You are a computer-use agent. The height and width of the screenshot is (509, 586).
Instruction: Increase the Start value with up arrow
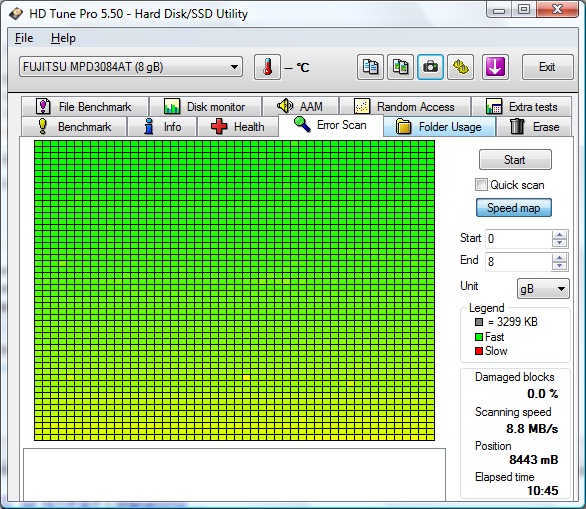pos(559,235)
